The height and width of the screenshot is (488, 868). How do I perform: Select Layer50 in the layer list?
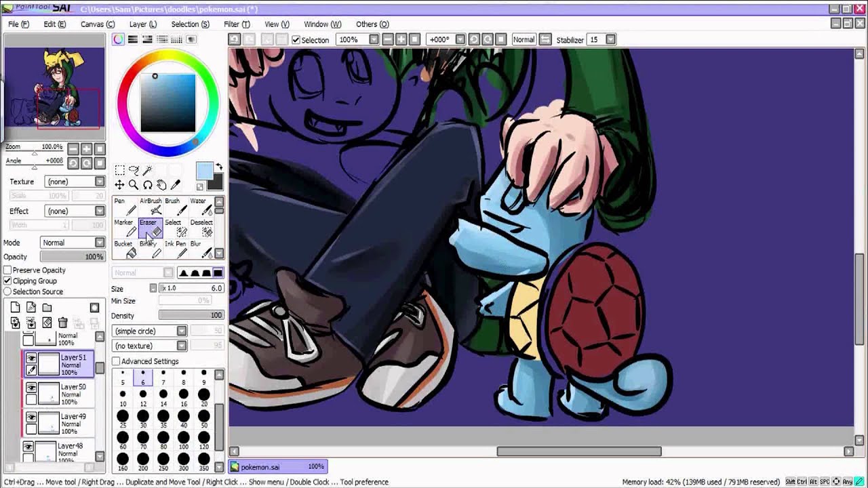click(x=59, y=393)
